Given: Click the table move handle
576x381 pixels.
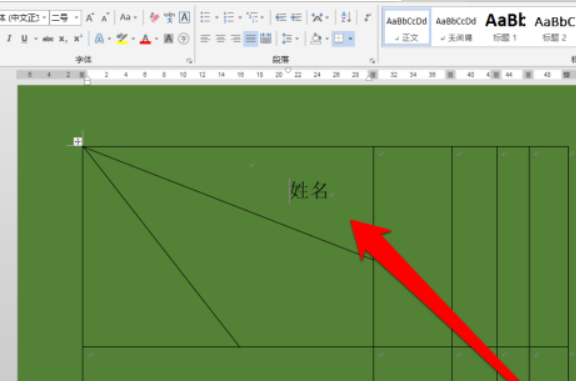Looking at the screenshot, I should tap(78, 141).
